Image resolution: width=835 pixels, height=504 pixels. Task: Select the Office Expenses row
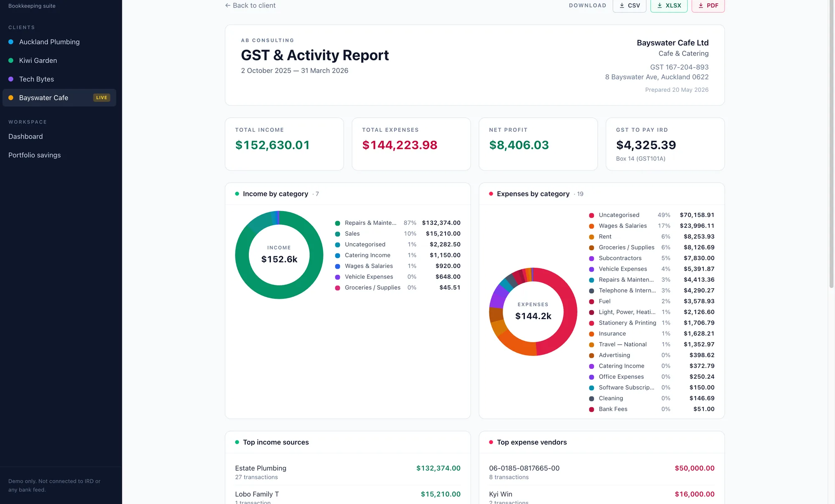pyautogui.click(x=651, y=377)
